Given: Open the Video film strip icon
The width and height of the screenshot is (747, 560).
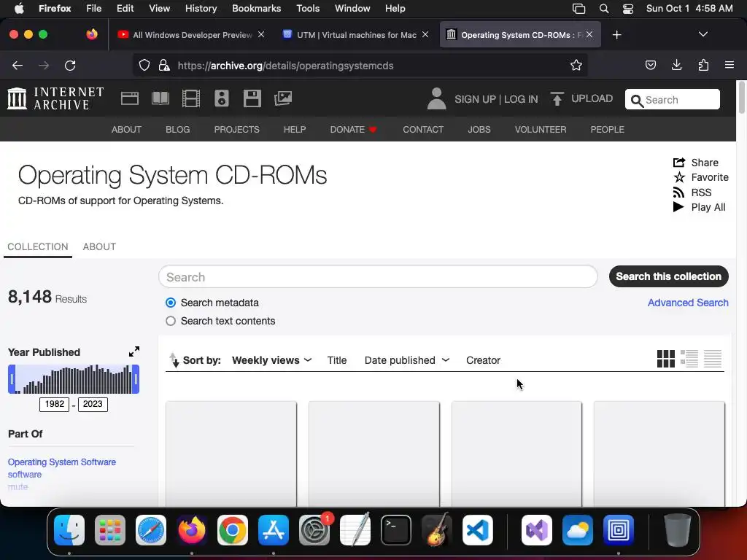Looking at the screenshot, I should [191, 98].
